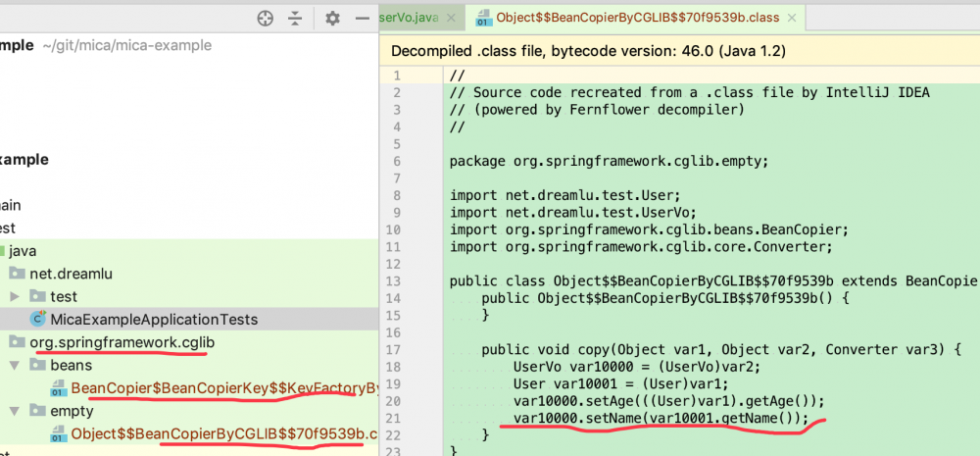Select the empty package in tree
The height and width of the screenshot is (456, 980).
(72, 411)
